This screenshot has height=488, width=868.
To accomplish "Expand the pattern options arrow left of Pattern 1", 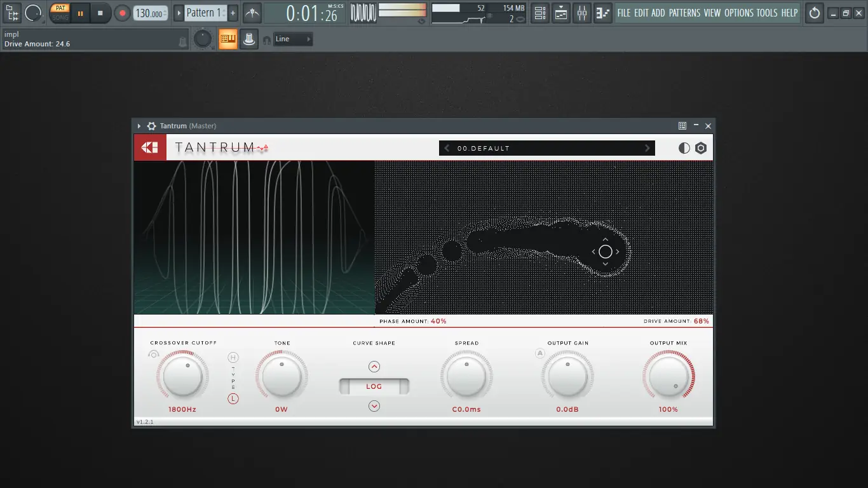I will click(x=179, y=13).
